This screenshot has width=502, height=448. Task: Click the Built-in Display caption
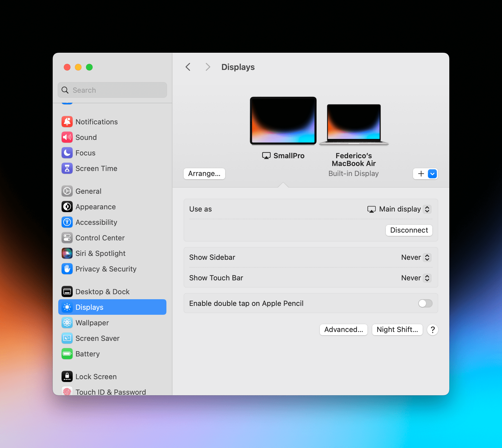coord(353,173)
